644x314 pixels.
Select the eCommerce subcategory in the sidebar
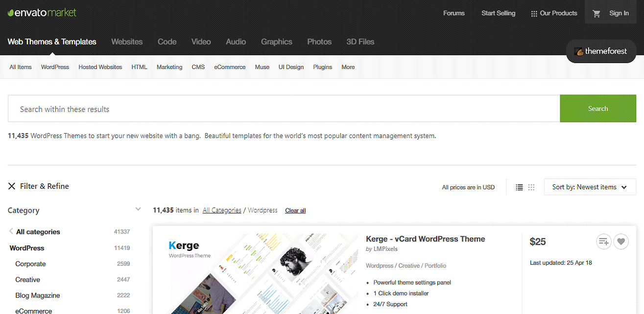coord(33,311)
